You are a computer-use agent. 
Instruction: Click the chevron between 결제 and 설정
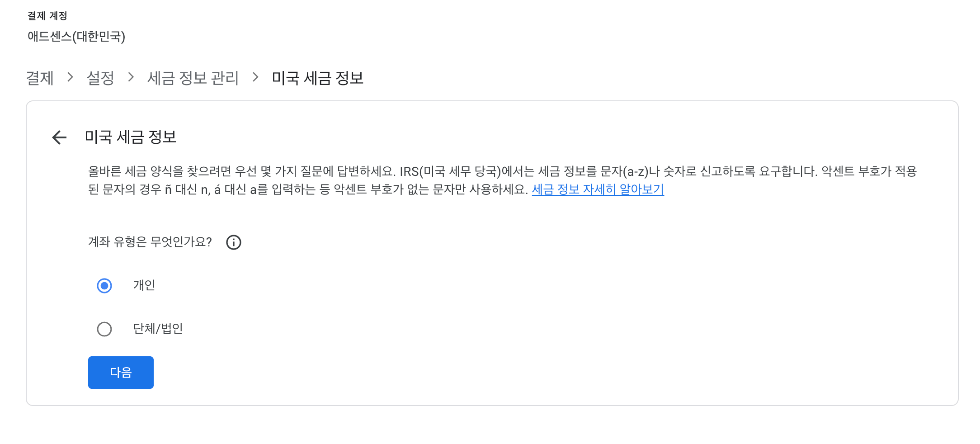coord(71,78)
